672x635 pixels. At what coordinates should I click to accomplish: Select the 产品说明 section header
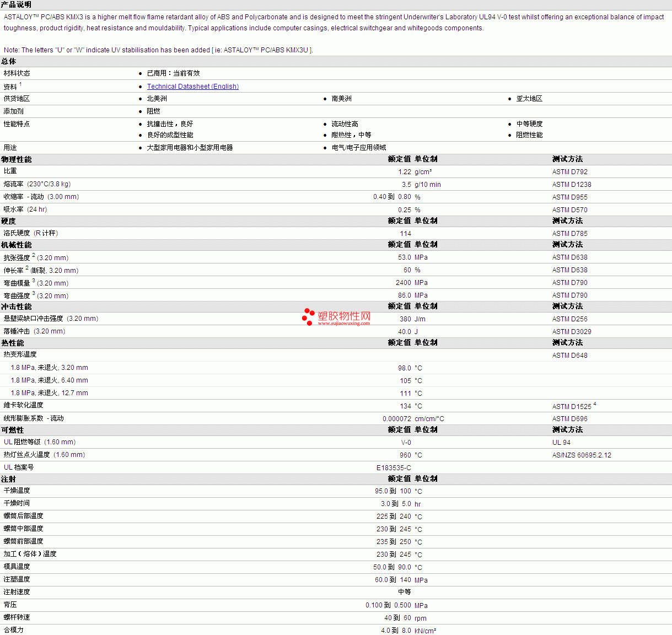pyautogui.click(x=17, y=4)
